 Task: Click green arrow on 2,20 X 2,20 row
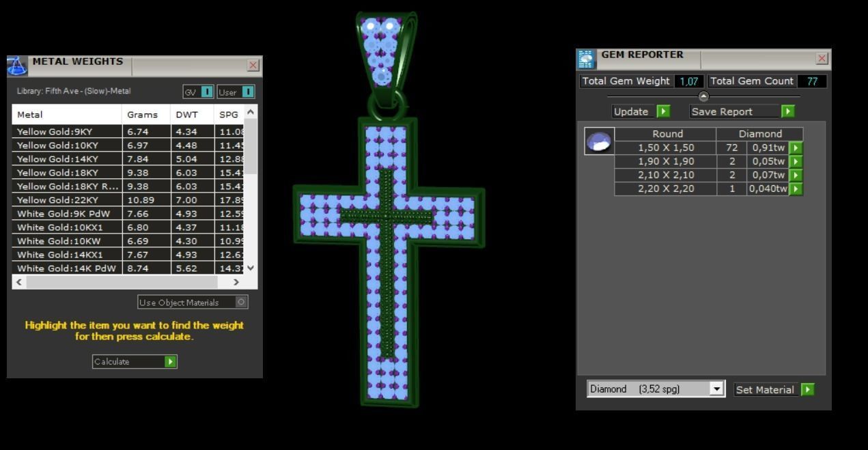796,188
